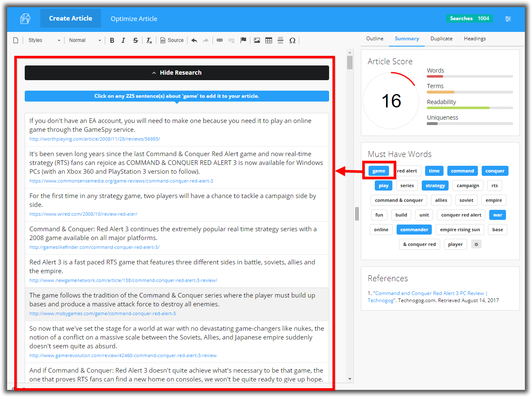Viewport: 532px width, 397px height.
Task: Toggle the 'command' keyword tag
Action: coord(462,171)
